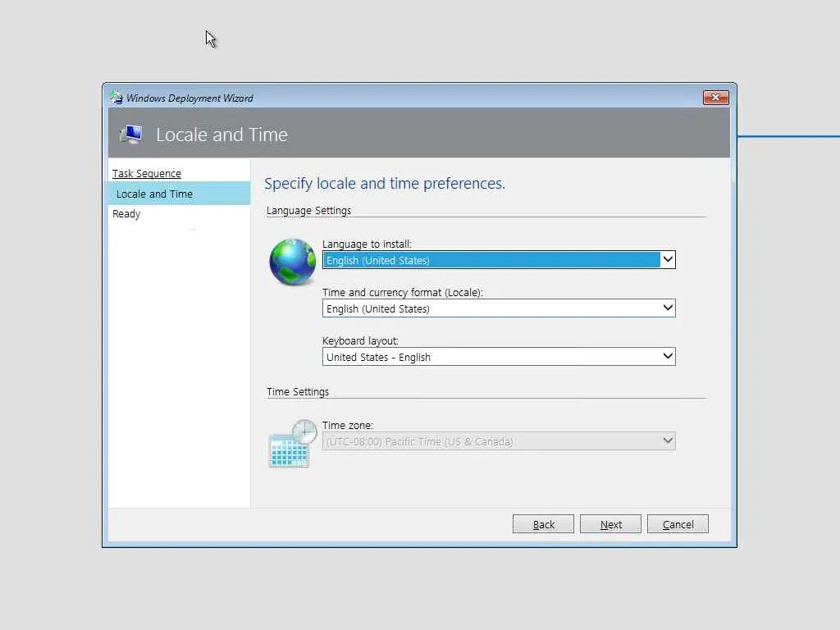
Task: Close the Windows Deployment Wizard window
Action: (715, 97)
